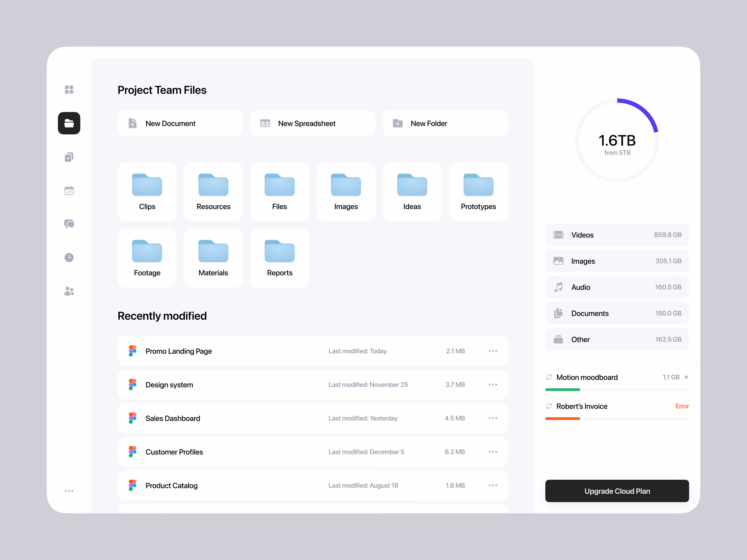Retry the Robert's Invoice failed upload
The image size is (747, 560).
point(549,406)
